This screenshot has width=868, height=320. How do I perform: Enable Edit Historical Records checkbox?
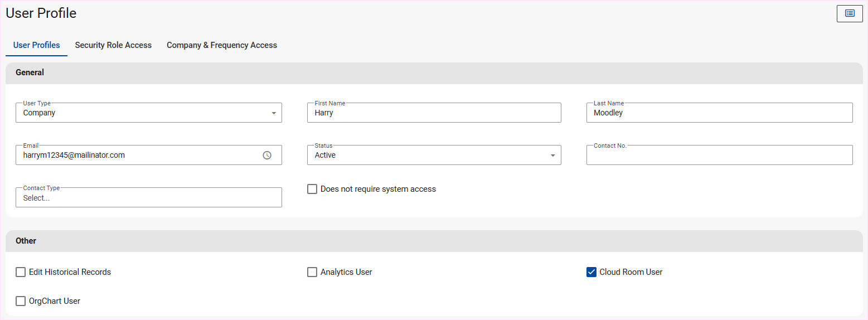(21, 272)
